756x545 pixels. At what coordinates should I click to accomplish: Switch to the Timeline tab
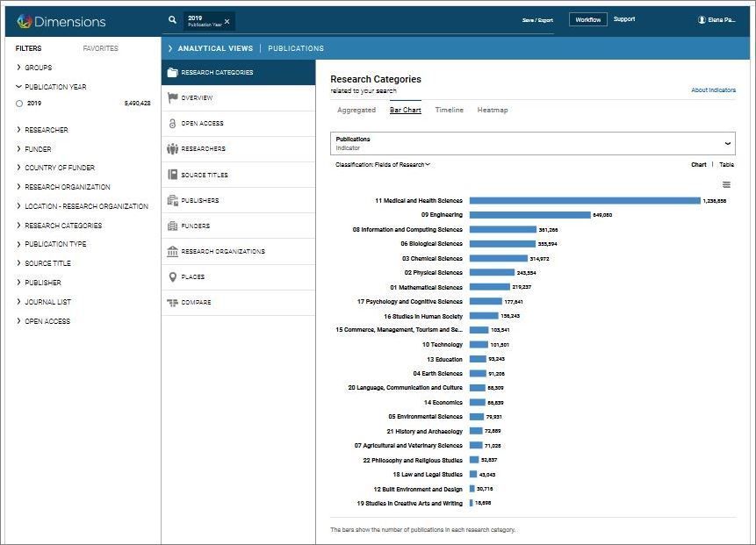449,110
